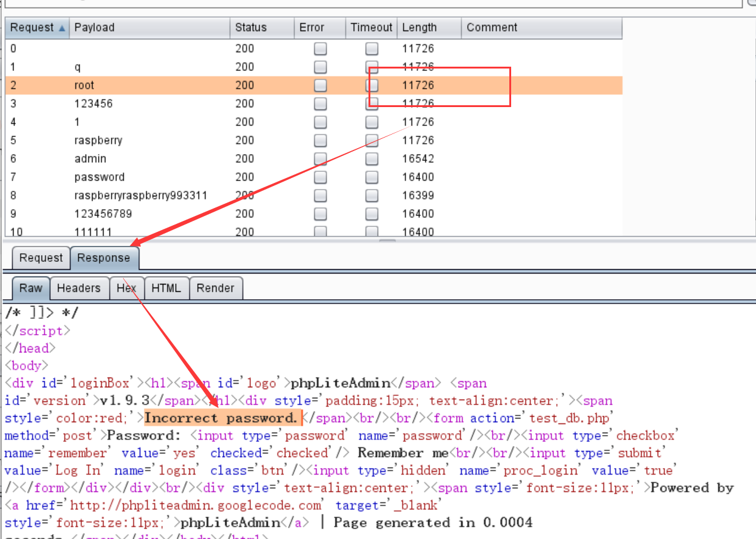This screenshot has width=756, height=539.
Task: Sort by the Length column header
Action: click(429, 28)
